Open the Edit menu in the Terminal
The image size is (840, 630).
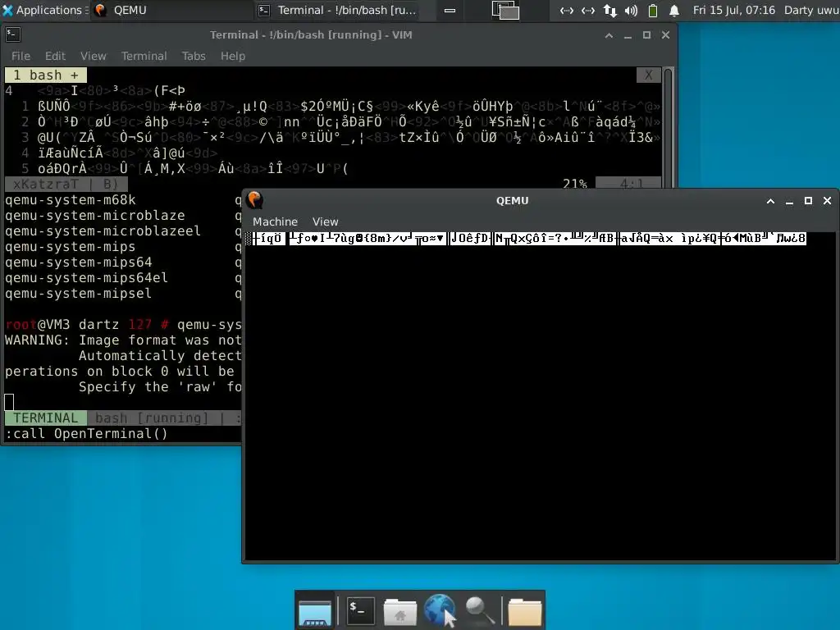55,56
